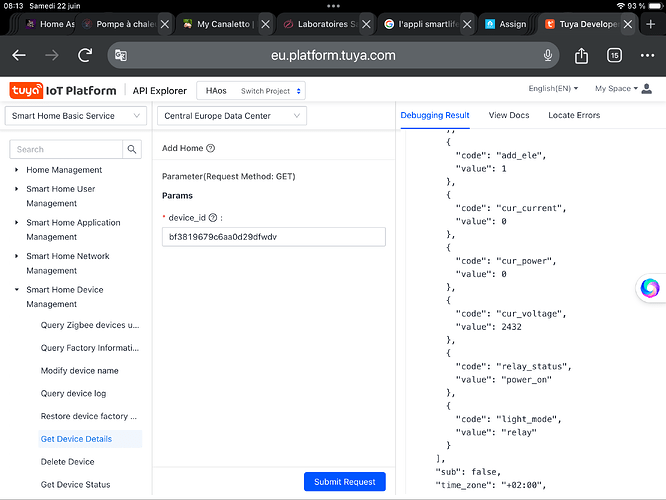Click the value 2432 in JSON result
The width and height of the screenshot is (666, 500).
point(511,327)
